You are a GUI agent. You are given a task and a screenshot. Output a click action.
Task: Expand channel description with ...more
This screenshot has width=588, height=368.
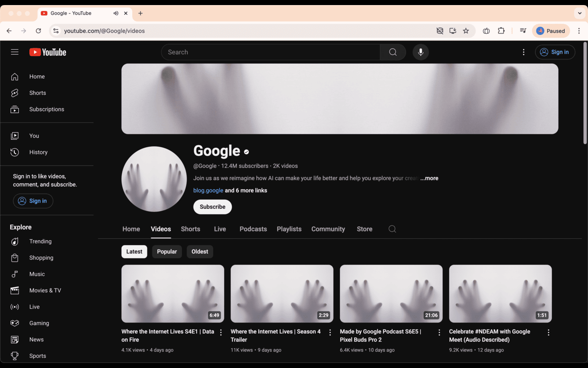coord(429,178)
